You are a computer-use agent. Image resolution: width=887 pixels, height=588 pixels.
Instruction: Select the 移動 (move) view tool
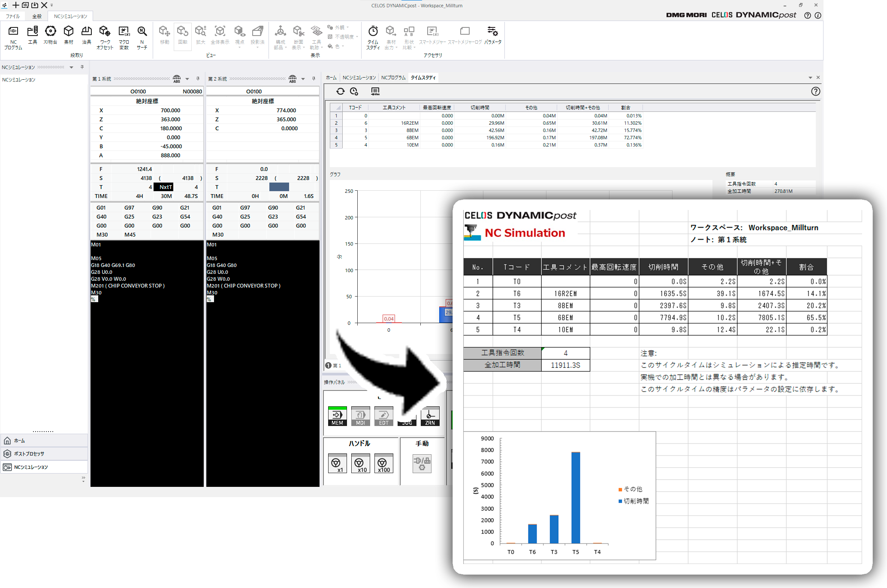tap(165, 35)
